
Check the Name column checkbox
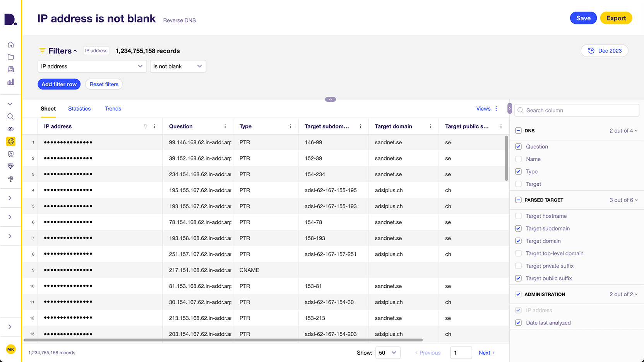[519, 159]
